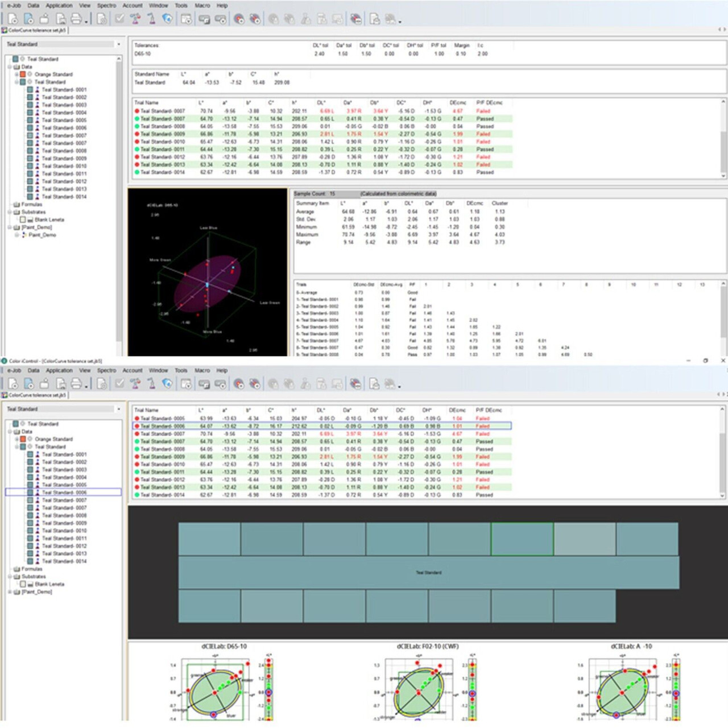Viewport: 728px width, 728px height.
Task: Open the Spectro menu
Action: pos(106,5)
